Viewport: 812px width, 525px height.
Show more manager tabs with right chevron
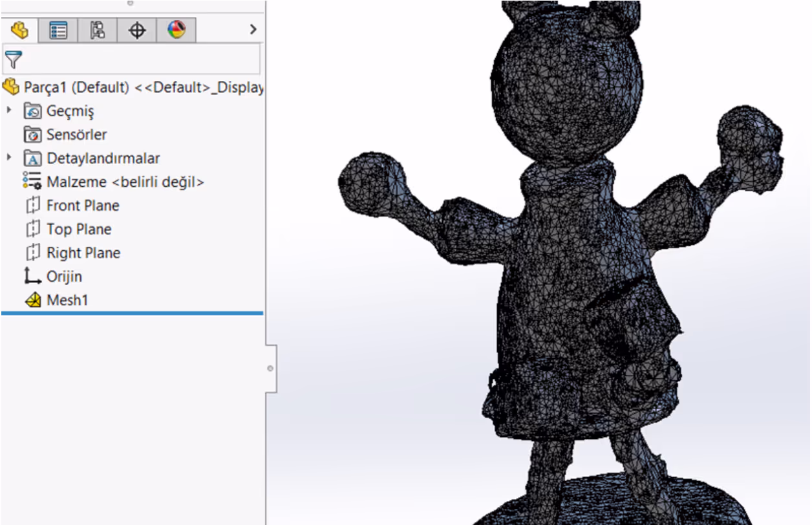pyautogui.click(x=253, y=29)
